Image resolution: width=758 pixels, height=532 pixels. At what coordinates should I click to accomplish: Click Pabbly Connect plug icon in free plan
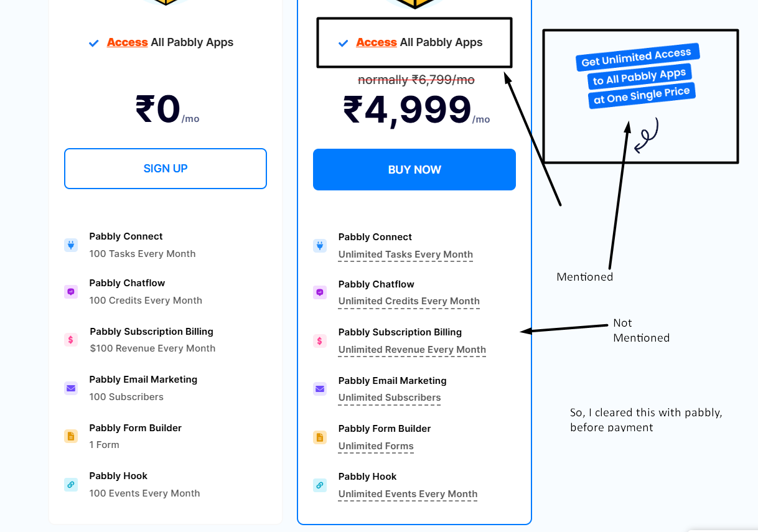click(x=71, y=245)
